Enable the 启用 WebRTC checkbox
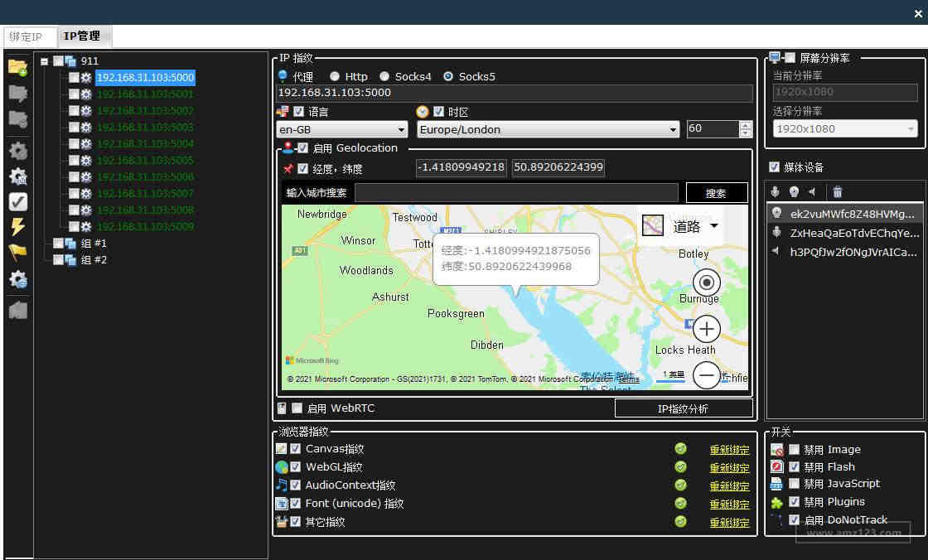The height and width of the screenshot is (560, 928). pyautogui.click(x=297, y=408)
